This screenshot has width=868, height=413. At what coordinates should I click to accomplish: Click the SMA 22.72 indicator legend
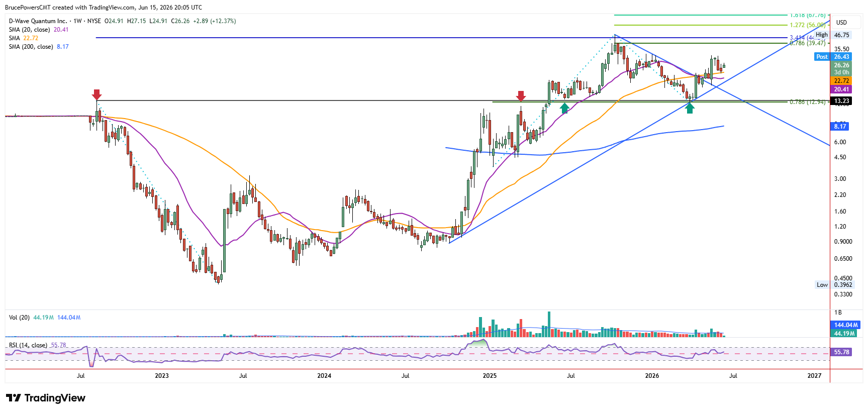[x=23, y=38]
